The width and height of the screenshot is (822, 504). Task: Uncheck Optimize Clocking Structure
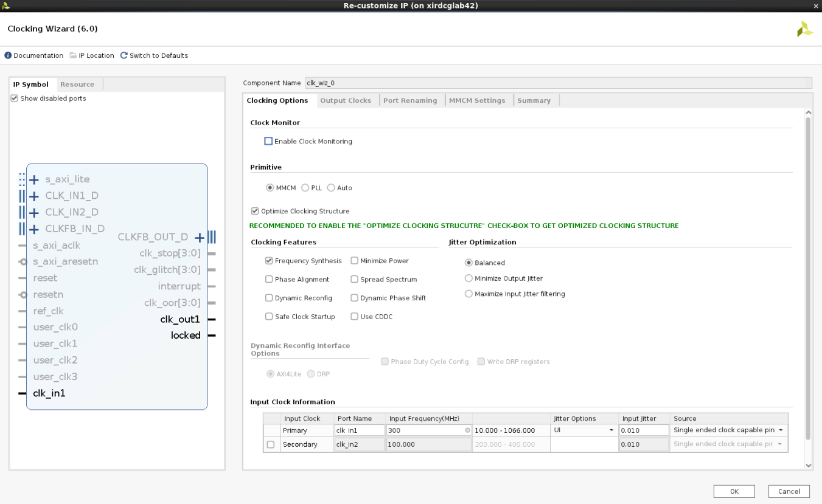pos(255,211)
